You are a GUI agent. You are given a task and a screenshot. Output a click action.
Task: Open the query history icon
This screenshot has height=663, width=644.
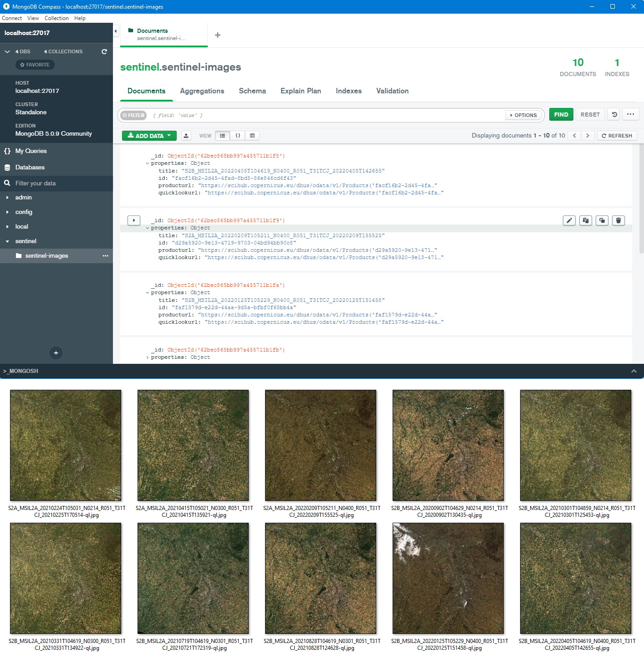[614, 114]
